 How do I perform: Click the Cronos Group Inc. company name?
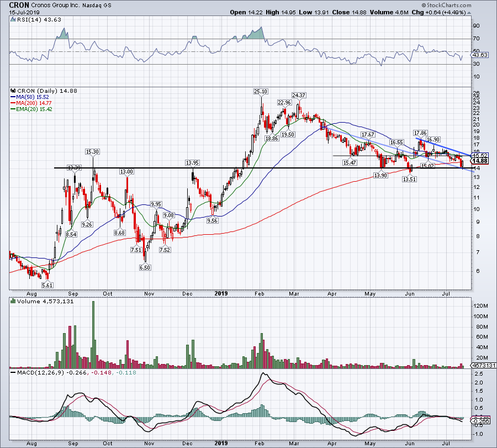point(56,6)
